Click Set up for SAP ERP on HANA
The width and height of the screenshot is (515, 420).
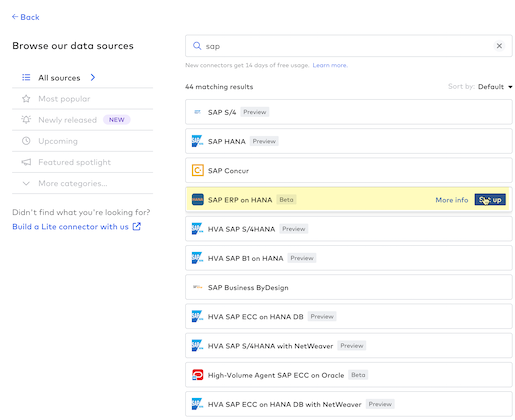click(x=490, y=200)
